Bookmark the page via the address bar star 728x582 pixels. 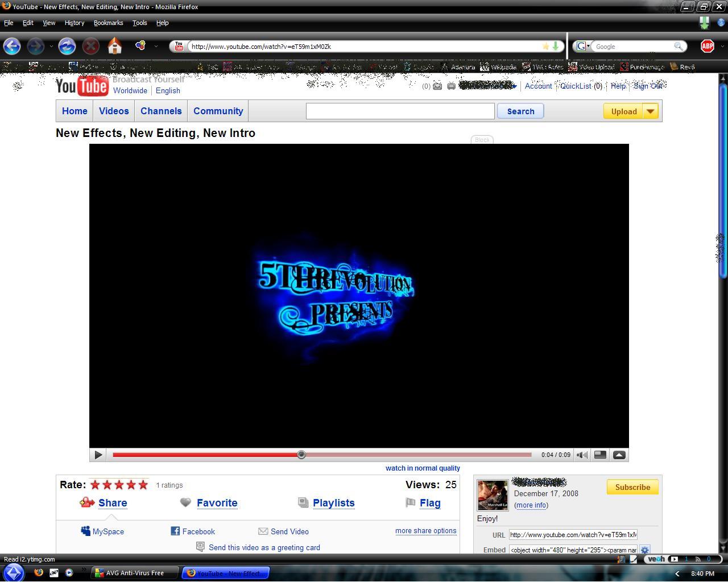pos(546,47)
